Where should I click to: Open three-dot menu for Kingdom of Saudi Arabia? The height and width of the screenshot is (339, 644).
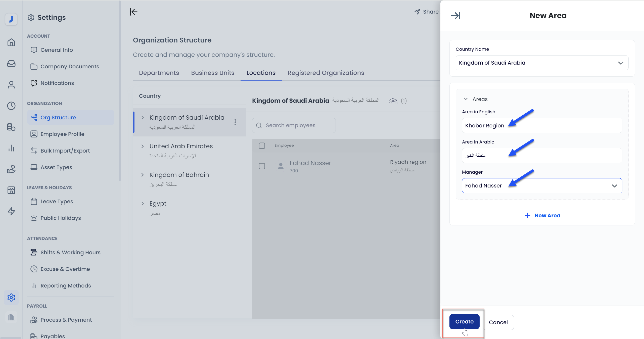(x=235, y=122)
